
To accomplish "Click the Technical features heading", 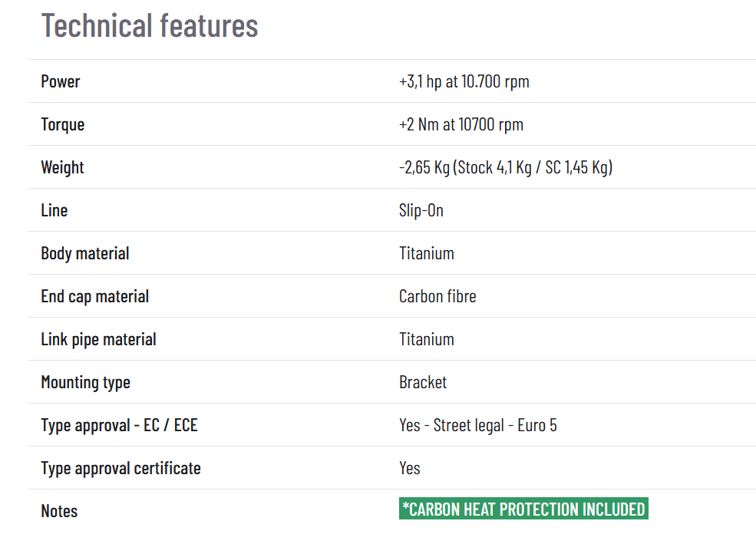I will 150,25.
